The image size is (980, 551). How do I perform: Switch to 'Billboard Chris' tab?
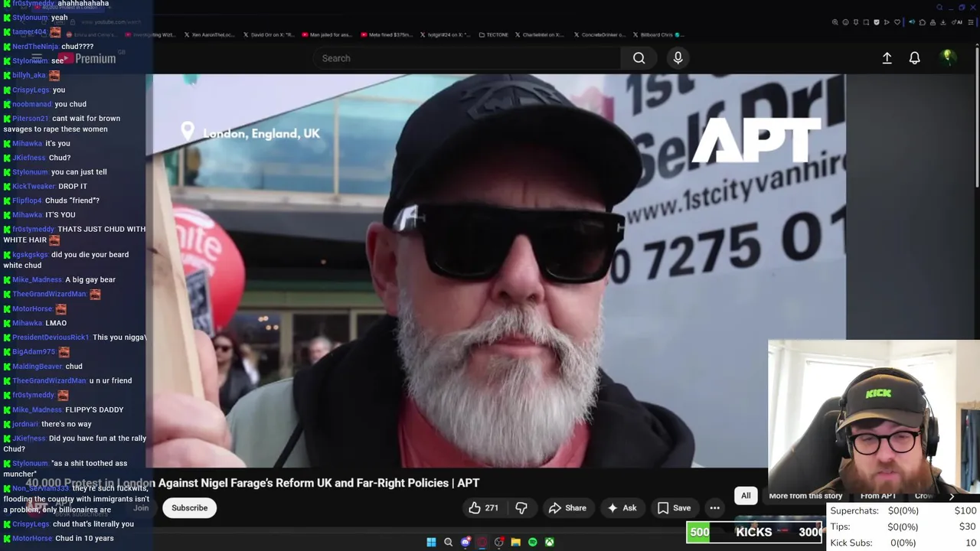658,34
